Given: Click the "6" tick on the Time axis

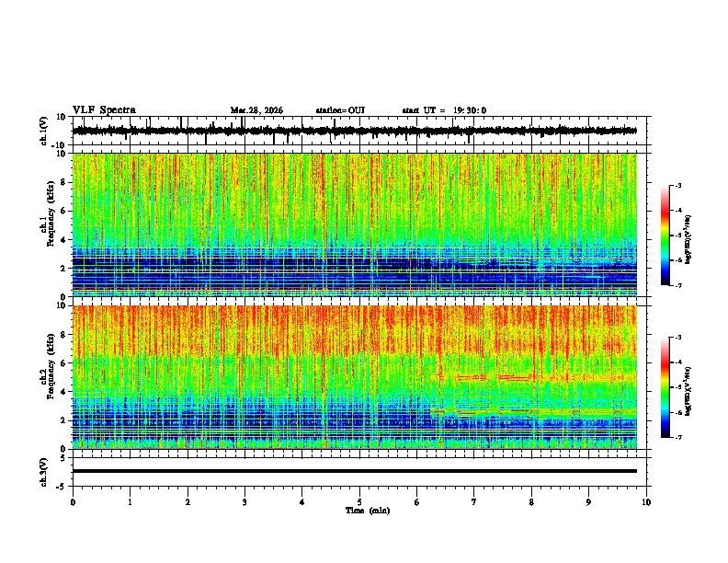Looking at the screenshot, I should (x=417, y=502).
